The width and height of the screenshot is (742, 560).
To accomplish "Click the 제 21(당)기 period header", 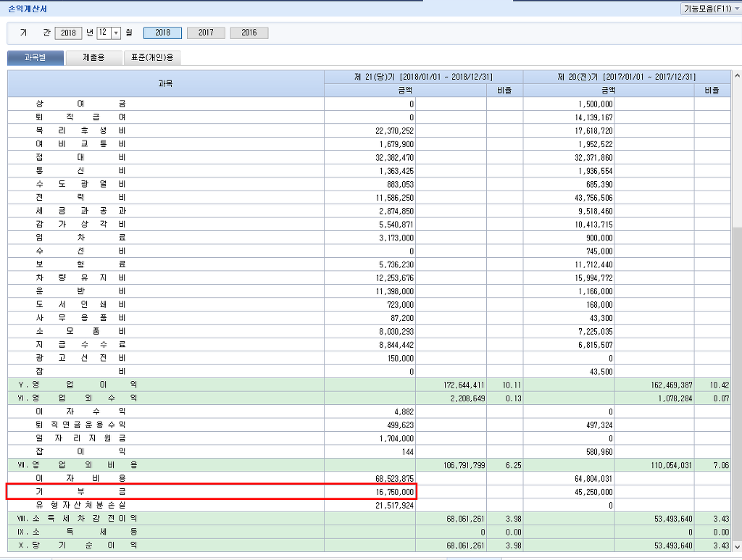I will pyautogui.click(x=424, y=77).
